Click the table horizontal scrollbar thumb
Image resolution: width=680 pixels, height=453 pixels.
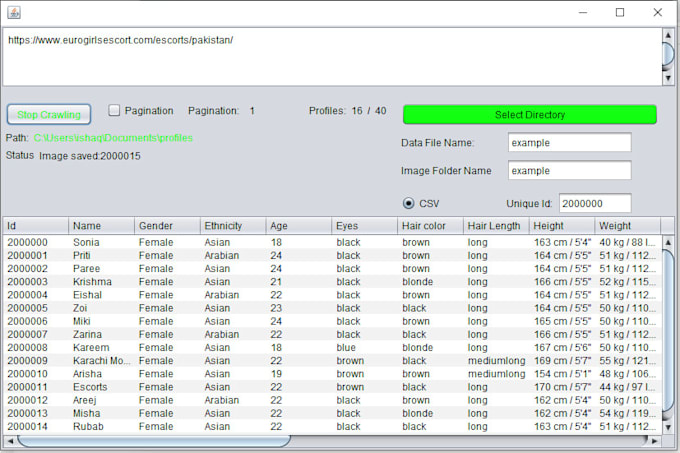pyautogui.click(x=154, y=441)
